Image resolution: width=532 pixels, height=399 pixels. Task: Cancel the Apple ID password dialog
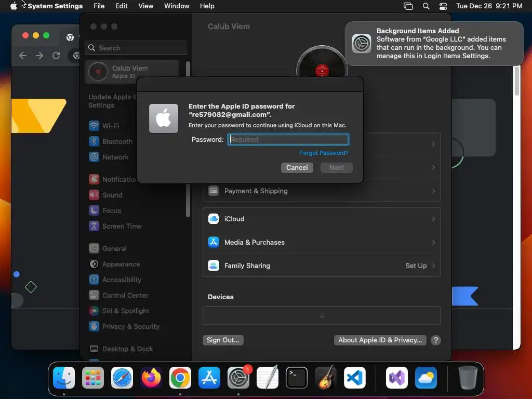tap(297, 168)
